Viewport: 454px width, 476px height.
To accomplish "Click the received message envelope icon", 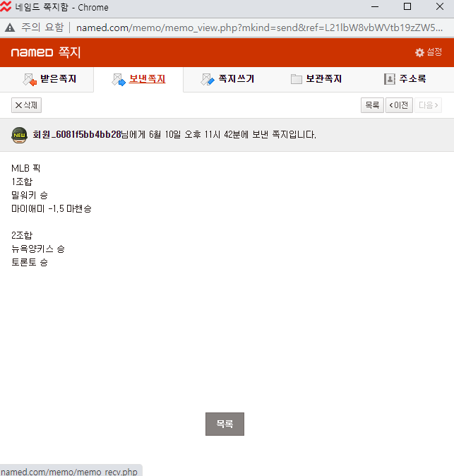I will point(30,80).
